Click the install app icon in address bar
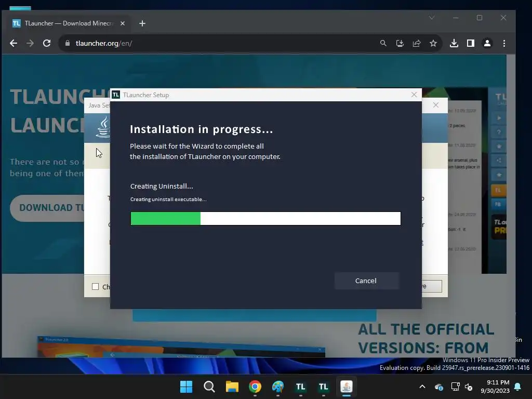This screenshot has height=399, width=532. tap(400, 43)
